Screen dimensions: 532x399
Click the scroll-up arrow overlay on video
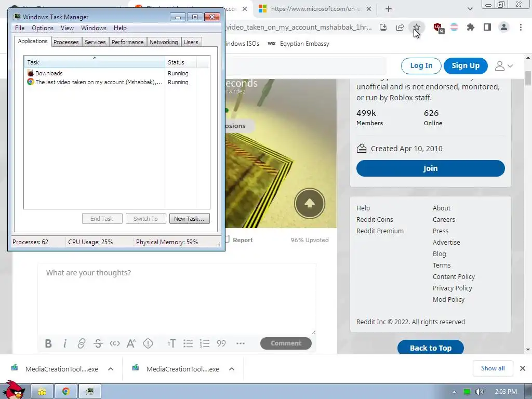tap(310, 203)
